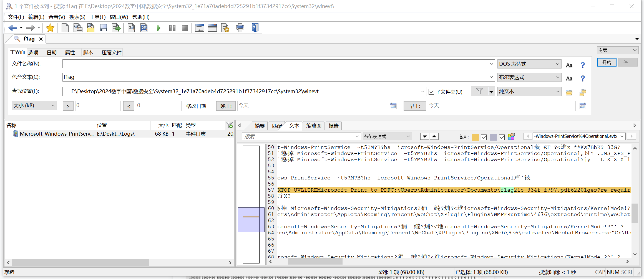This screenshot has width=644, height=279.
Task: Open the 工具(T) menu
Action: pos(97,17)
